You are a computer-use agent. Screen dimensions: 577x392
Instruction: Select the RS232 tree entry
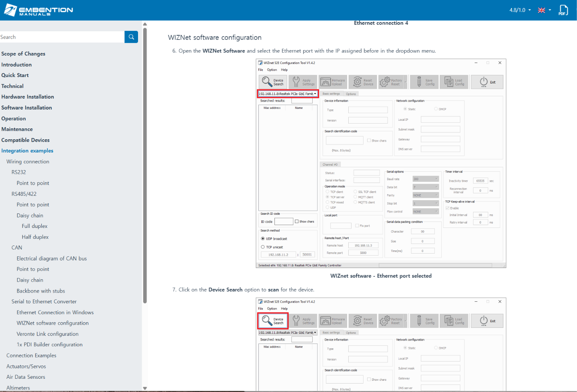(19, 172)
